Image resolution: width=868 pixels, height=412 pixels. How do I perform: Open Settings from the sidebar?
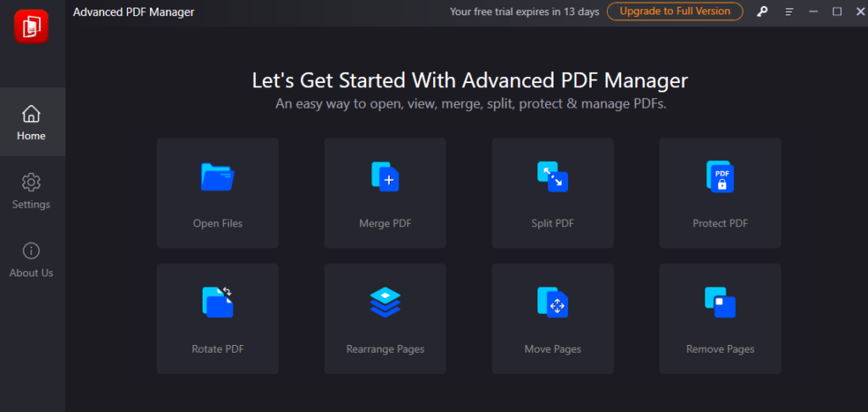point(31,191)
